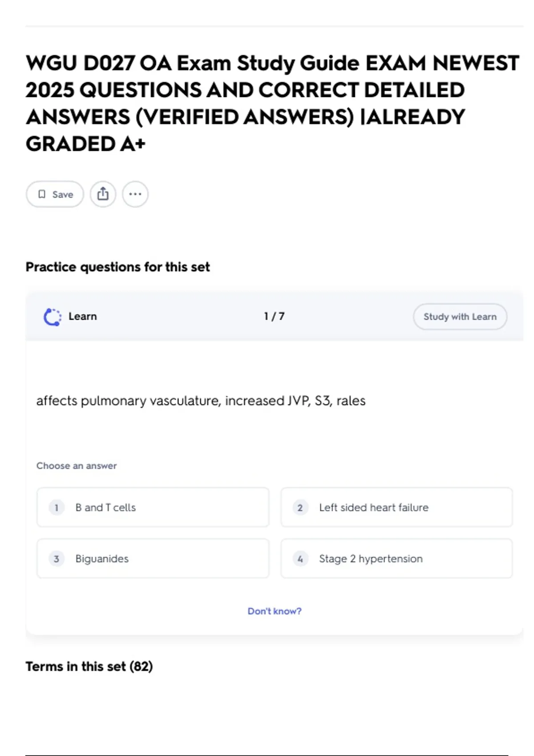Click the 'Don't know?' link
The height and width of the screenshot is (756, 534).
(275, 611)
